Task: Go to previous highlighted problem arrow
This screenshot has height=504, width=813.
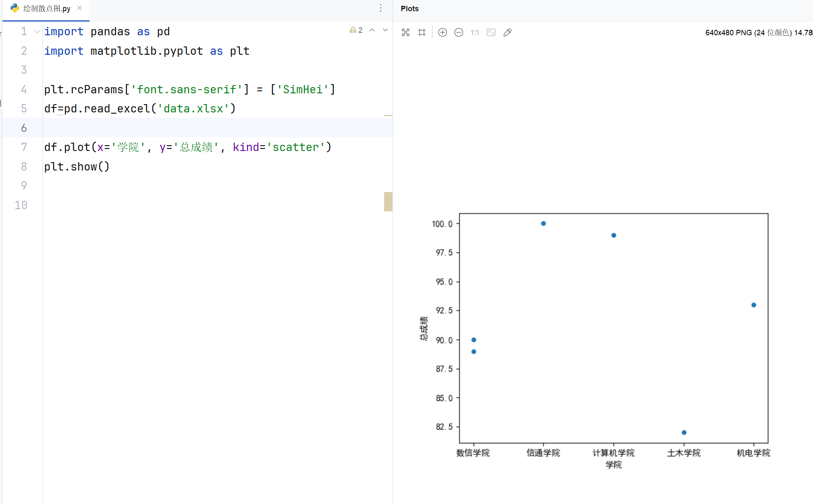Action: (x=372, y=30)
